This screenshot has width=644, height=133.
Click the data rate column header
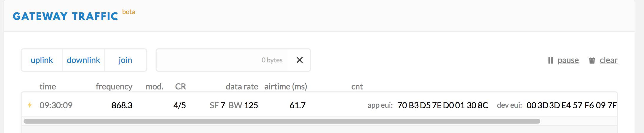pyautogui.click(x=242, y=87)
